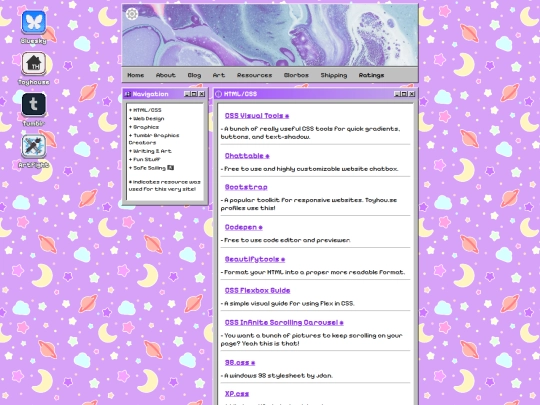This screenshot has height=405, width=540.
Task: Select Fun Stuff in Navigation
Action: click(x=147, y=159)
